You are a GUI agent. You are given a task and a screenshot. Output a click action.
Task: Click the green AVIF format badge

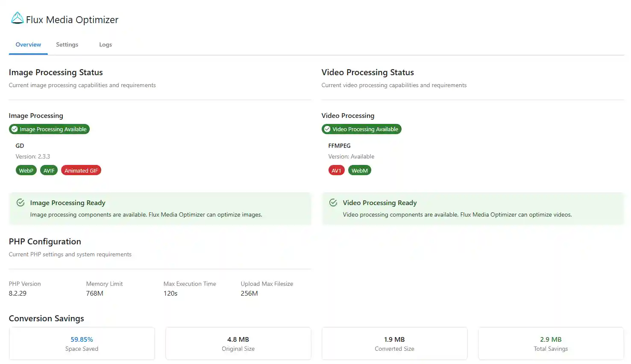49,170
